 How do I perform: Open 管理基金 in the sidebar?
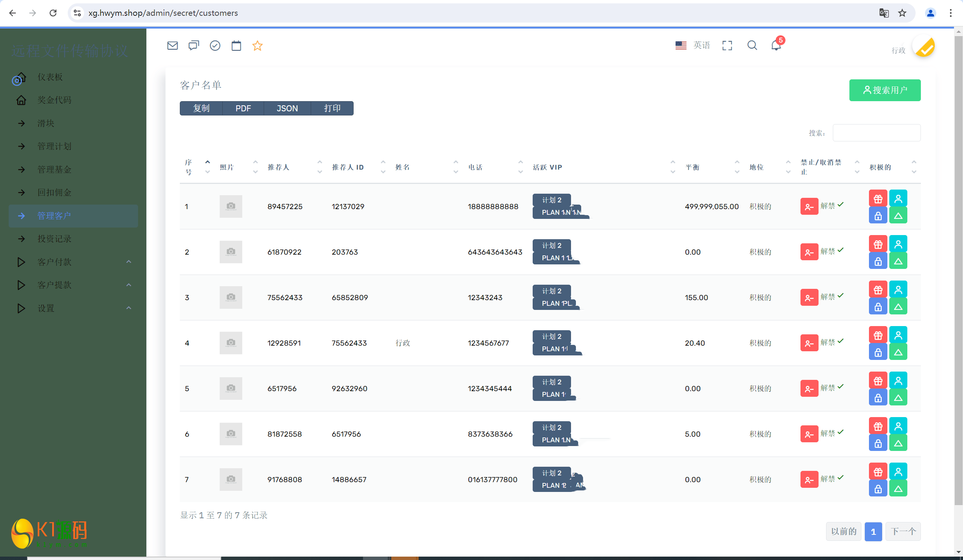pyautogui.click(x=73, y=169)
